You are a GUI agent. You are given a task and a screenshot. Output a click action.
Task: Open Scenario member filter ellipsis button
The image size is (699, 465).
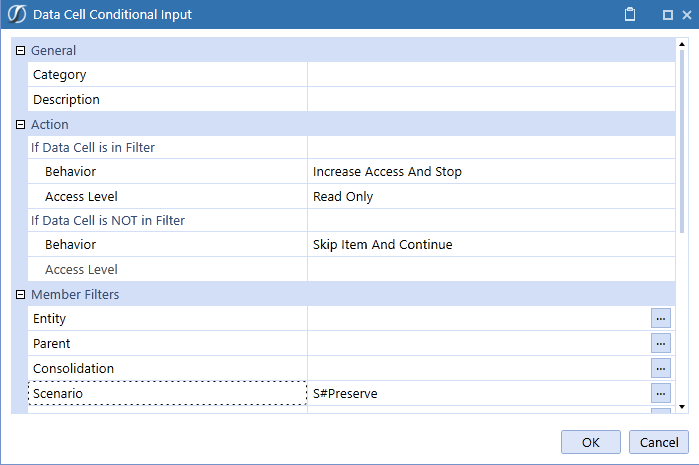point(660,393)
